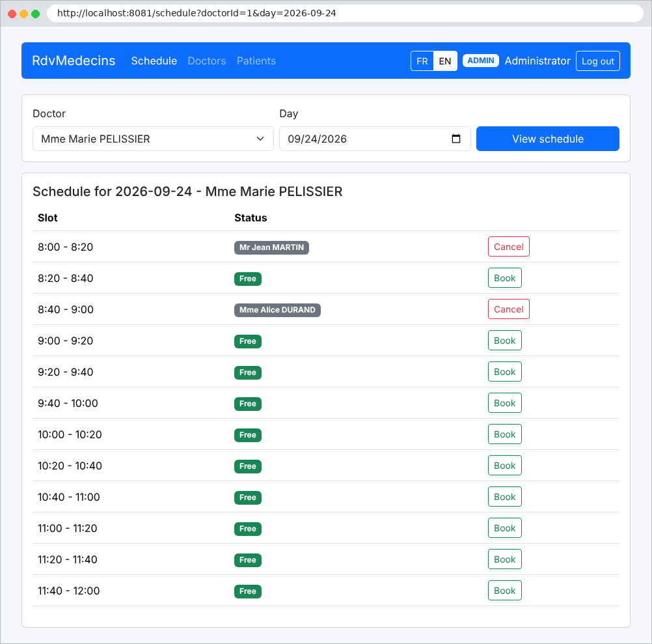Switch language to FR
The height and width of the screenshot is (644, 652).
(422, 61)
